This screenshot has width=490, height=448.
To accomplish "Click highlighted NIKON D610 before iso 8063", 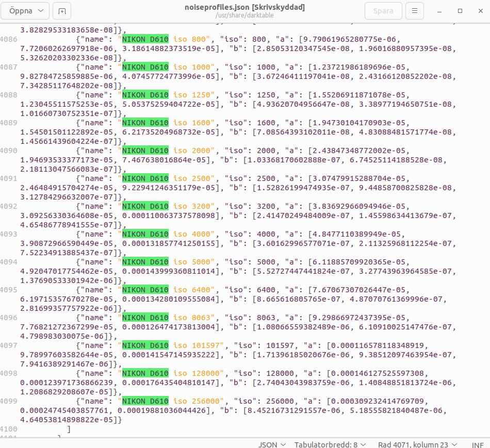I will coord(145,317).
